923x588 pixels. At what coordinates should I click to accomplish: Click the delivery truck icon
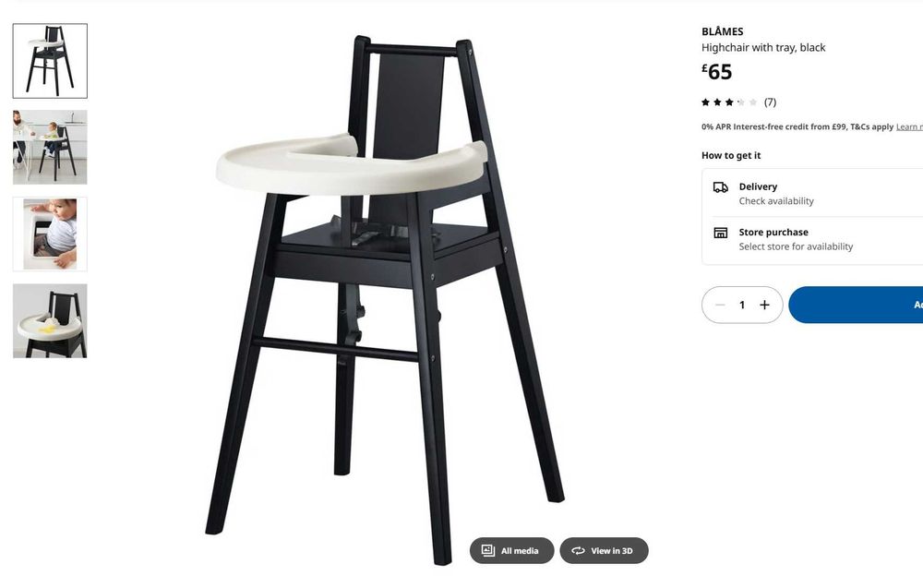721,187
